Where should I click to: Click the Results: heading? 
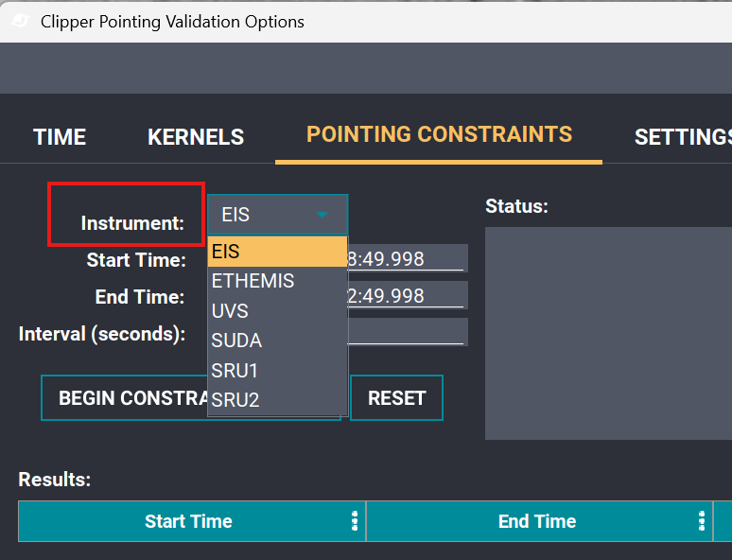(x=55, y=480)
